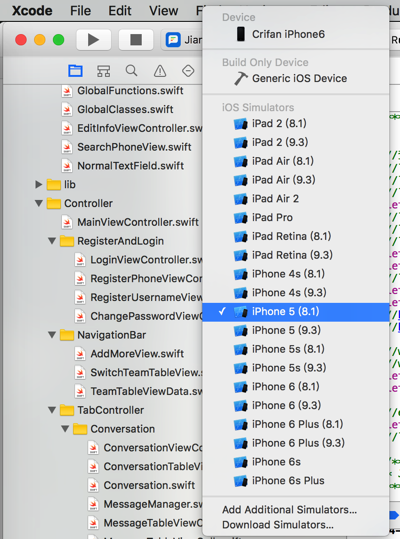
Task: Open GlobalClasses.swift in navigator
Action: point(125,110)
